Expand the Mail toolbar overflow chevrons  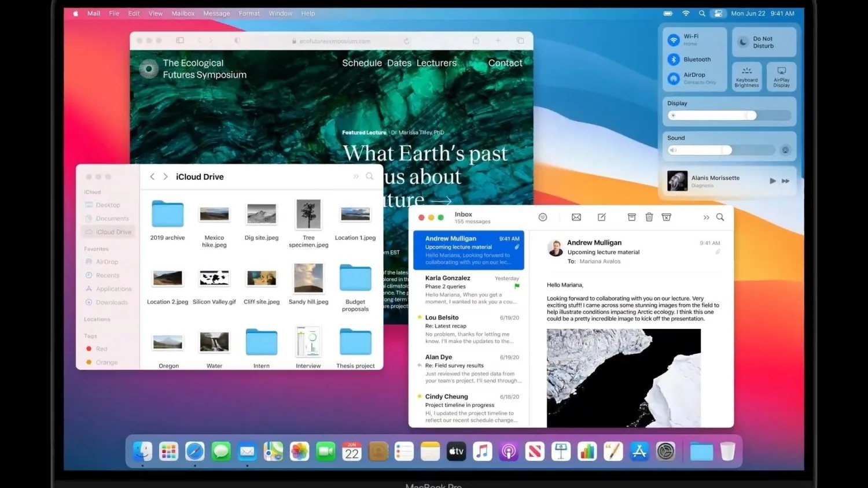click(706, 217)
